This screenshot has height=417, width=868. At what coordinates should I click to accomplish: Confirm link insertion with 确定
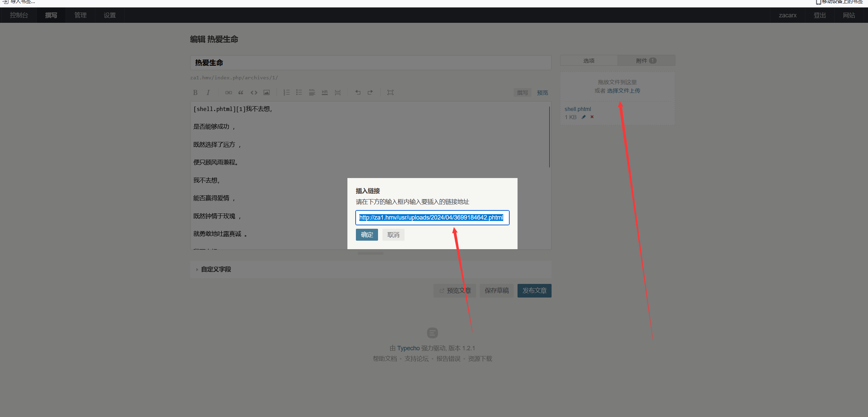tap(367, 235)
